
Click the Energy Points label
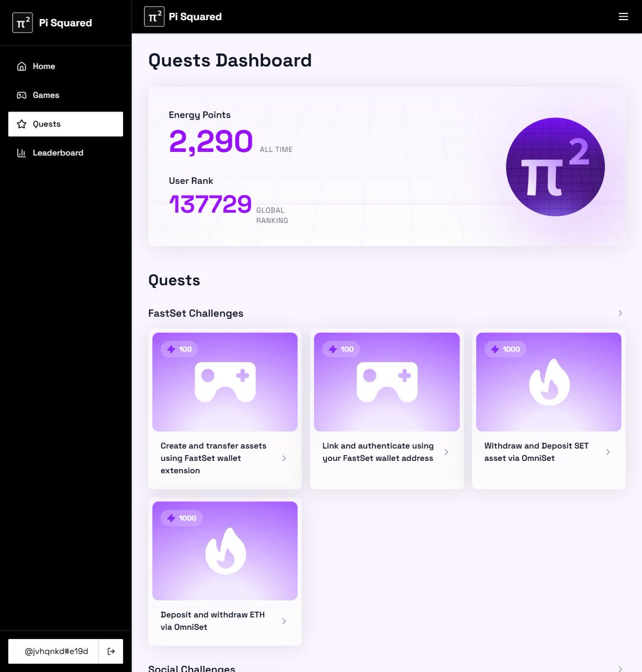[200, 115]
